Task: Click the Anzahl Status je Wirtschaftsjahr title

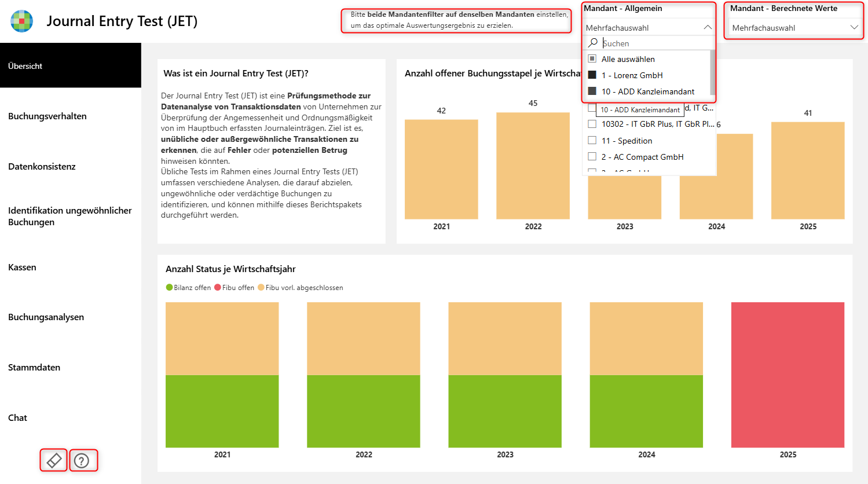Action: 230,269
